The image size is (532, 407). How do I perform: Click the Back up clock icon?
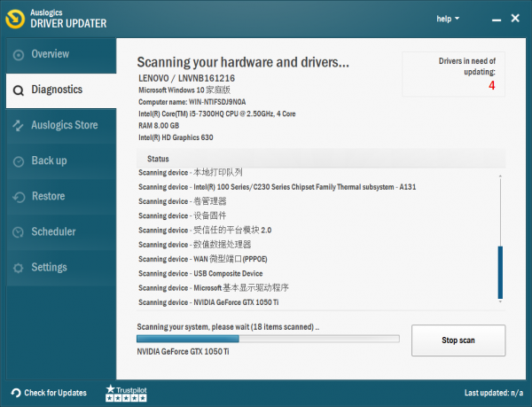click(19, 161)
